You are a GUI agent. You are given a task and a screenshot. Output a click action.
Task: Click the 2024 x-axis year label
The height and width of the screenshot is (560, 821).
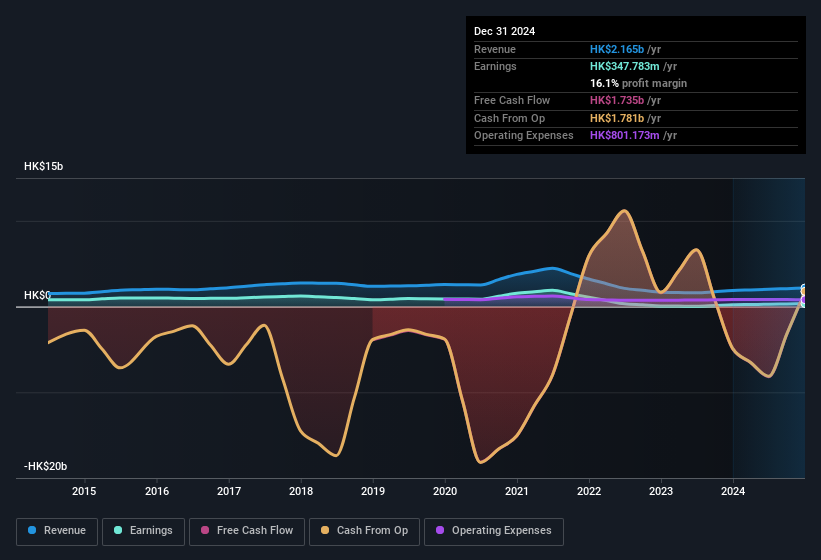[x=733, y=491]
